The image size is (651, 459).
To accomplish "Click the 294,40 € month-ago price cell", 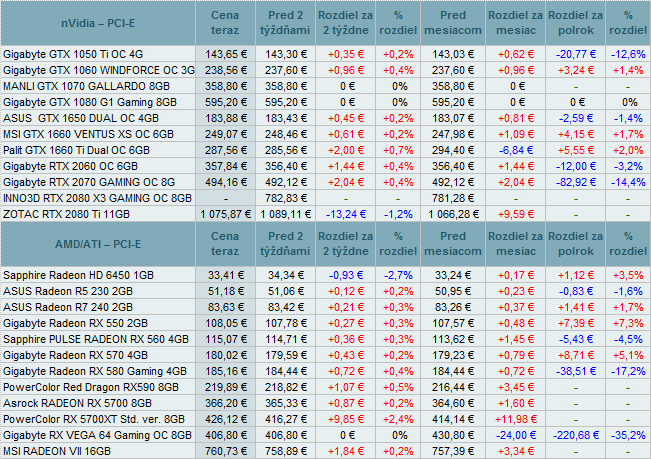I will pyautogui.click(x=453, y=150).
